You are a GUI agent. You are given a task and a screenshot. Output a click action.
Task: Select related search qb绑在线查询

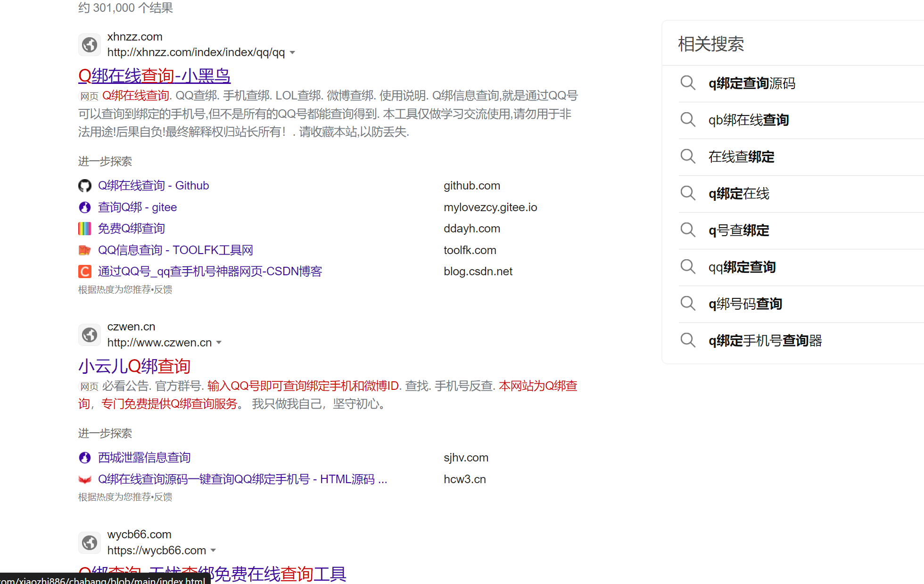[749, 120]
